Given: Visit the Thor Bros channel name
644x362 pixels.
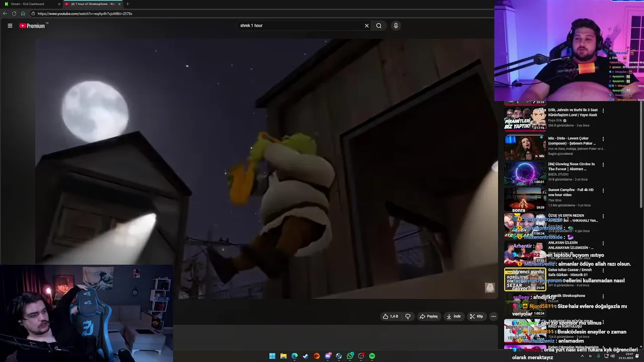Looking at the screenshot, I should [555, 200].
